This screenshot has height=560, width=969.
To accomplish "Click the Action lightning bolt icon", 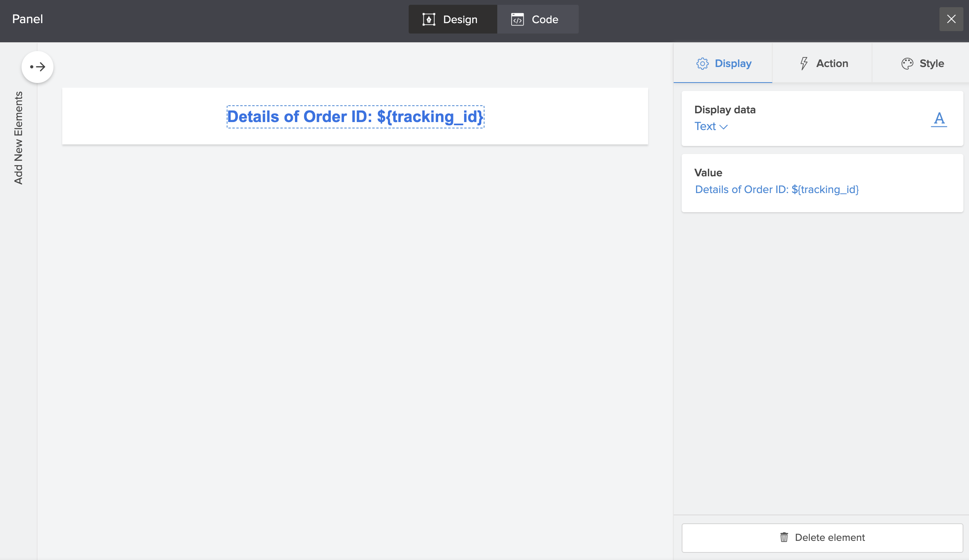I will click(804, 63).
